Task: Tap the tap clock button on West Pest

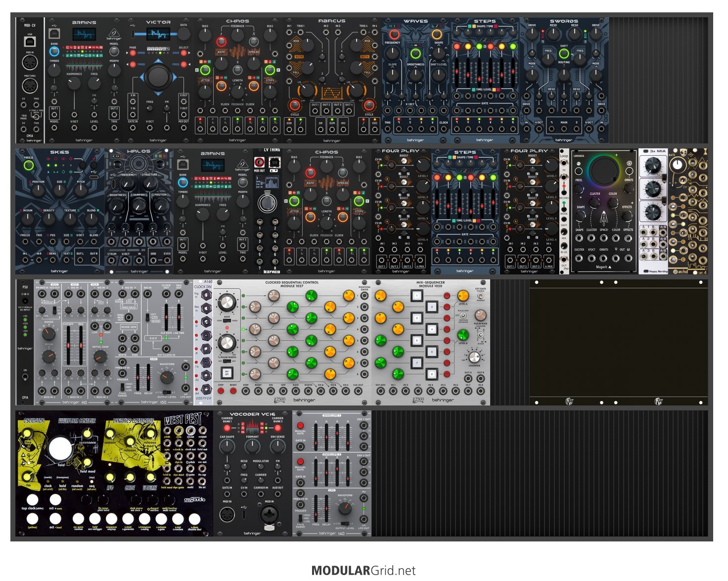Action: click(32, 500)
